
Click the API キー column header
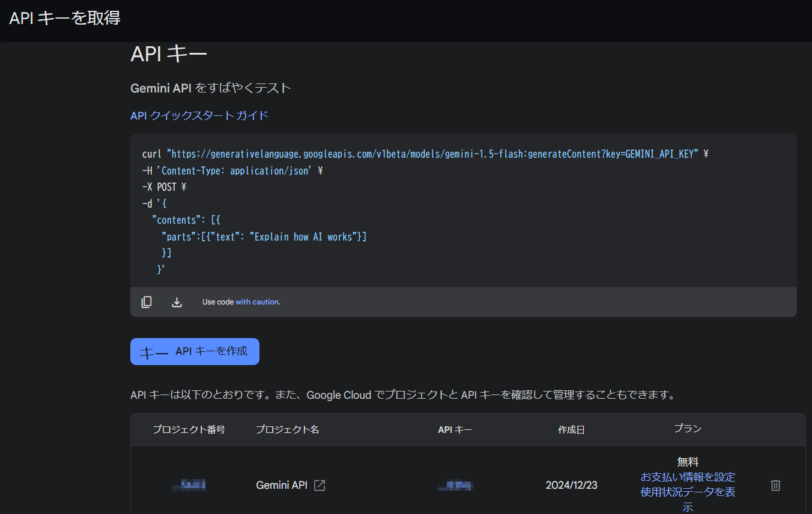click(455, 430)
